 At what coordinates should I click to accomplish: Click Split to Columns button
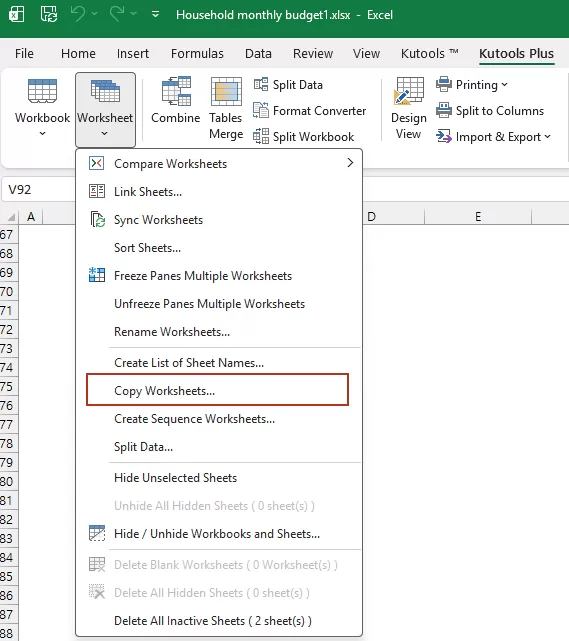[x=490, y=110]
